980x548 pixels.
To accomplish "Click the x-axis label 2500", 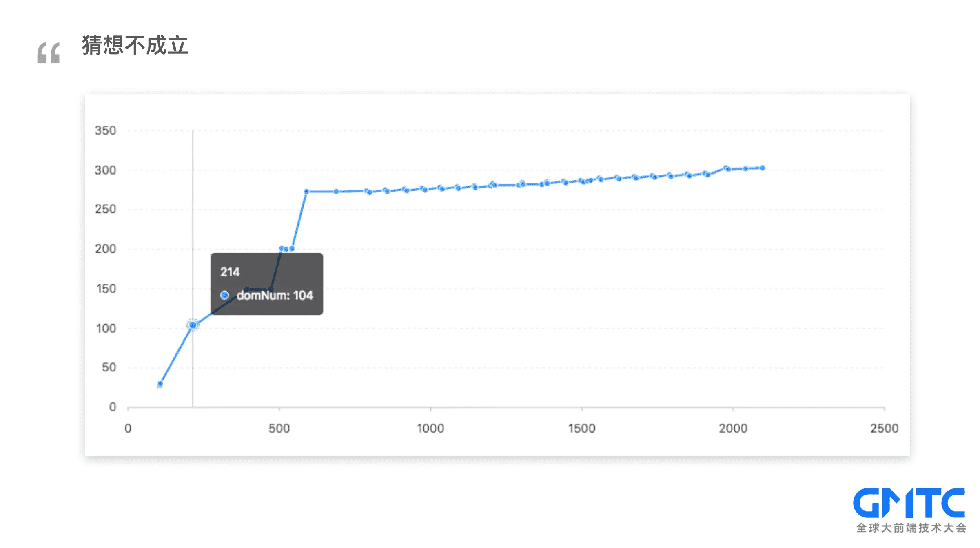I will tap(884, 428).
